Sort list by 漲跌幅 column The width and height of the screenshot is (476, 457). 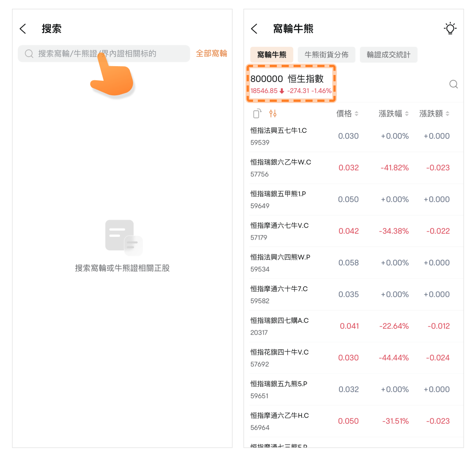pos(394,114)
